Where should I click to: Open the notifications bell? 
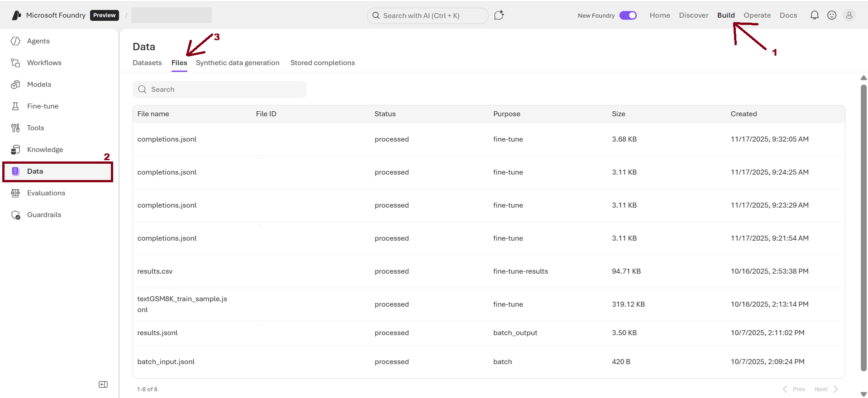(x=814, y=15)
